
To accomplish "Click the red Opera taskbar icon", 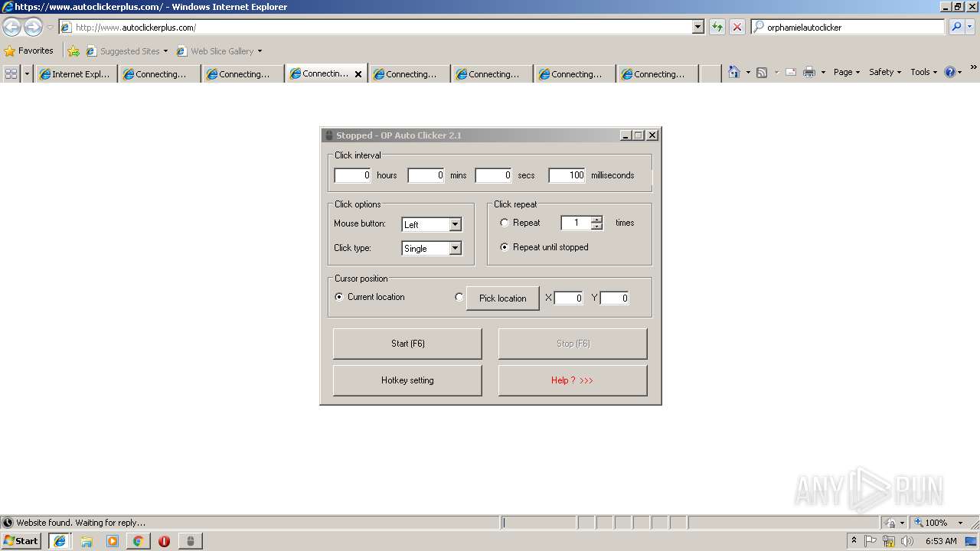I will [x=164, y=541].
